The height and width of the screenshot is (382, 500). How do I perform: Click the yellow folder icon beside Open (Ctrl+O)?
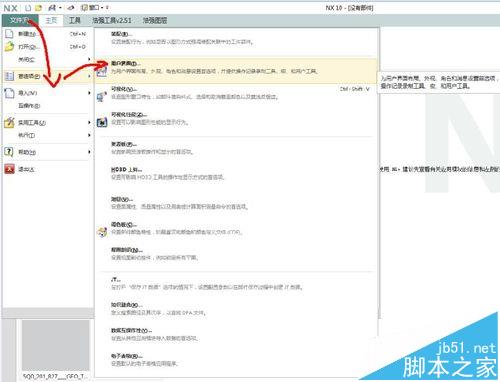click(x=9, y=47)
